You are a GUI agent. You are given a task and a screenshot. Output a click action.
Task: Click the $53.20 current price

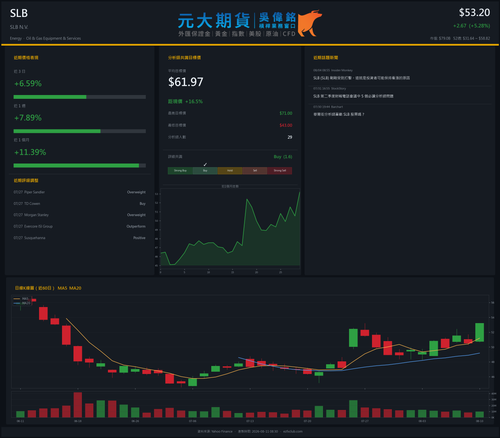(x=474, y=13)
